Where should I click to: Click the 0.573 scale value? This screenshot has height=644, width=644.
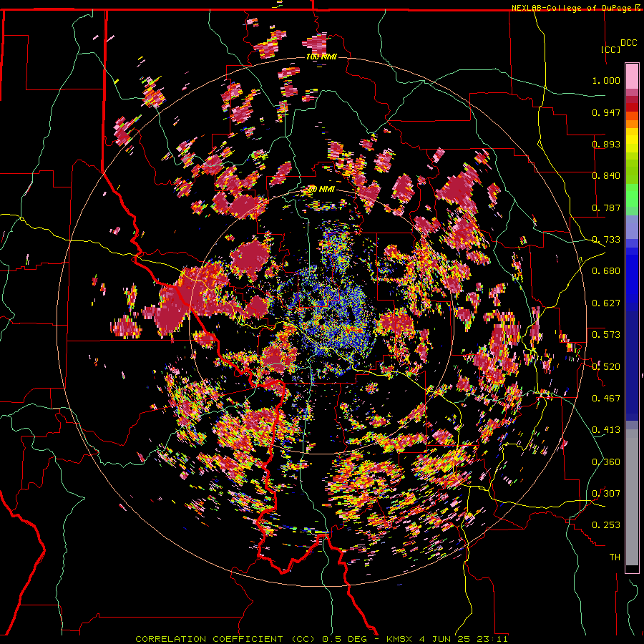[x=606, y=335]
